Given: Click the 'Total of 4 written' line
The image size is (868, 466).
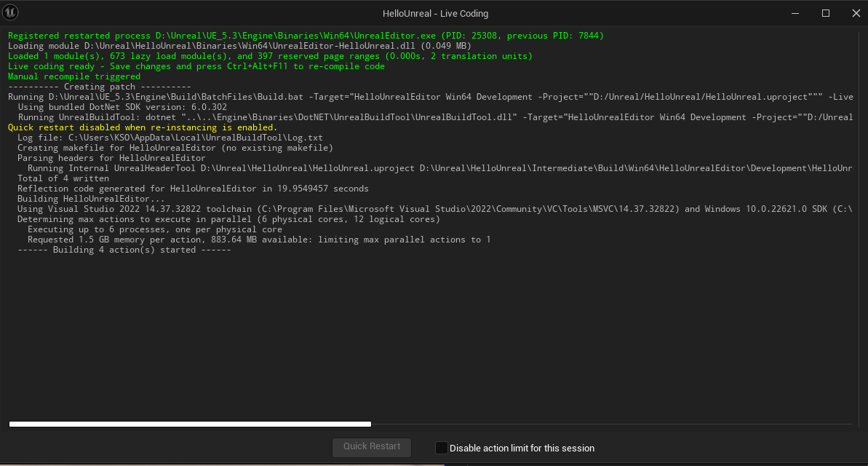Looking at the screenshot, I should pyautogui.click(x=63, y=178).
